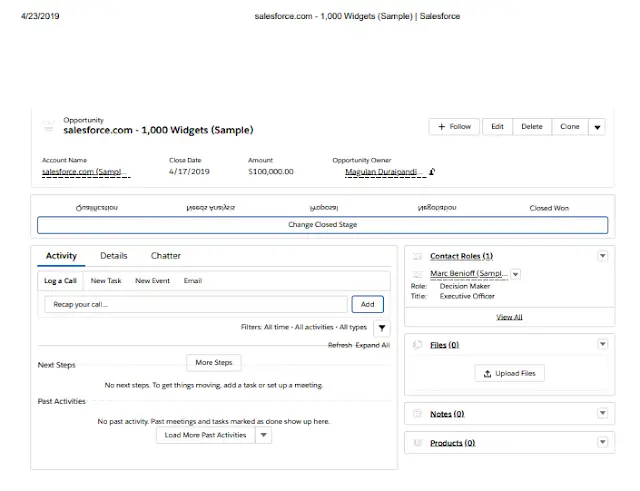Select the Qualification stage in the path
Viewport: 640px width, 491px height.
point(97,208)
